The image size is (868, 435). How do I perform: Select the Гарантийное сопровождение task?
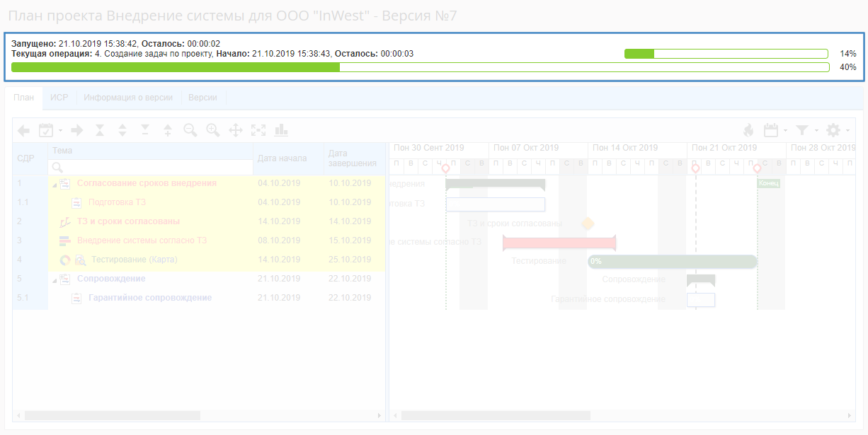coord(150,298)
